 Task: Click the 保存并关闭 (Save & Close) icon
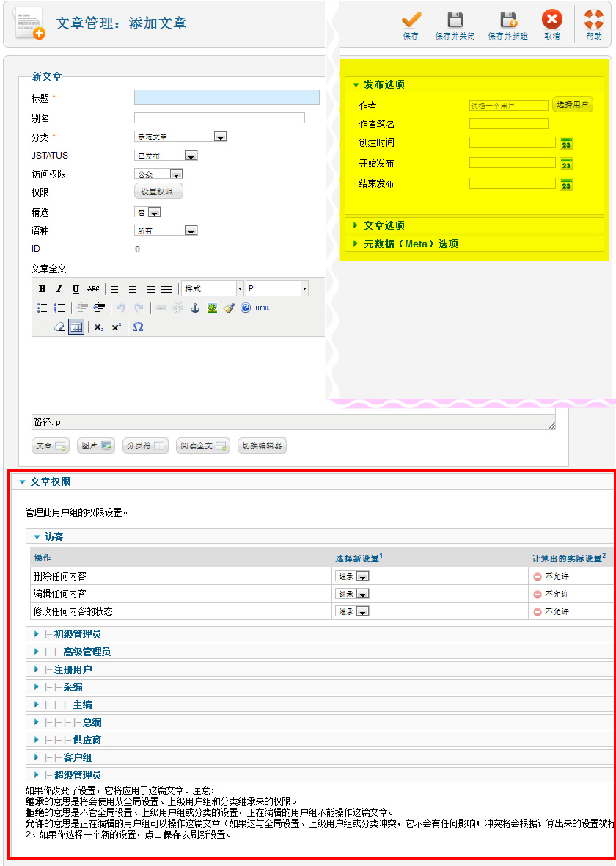pos(455,20)
